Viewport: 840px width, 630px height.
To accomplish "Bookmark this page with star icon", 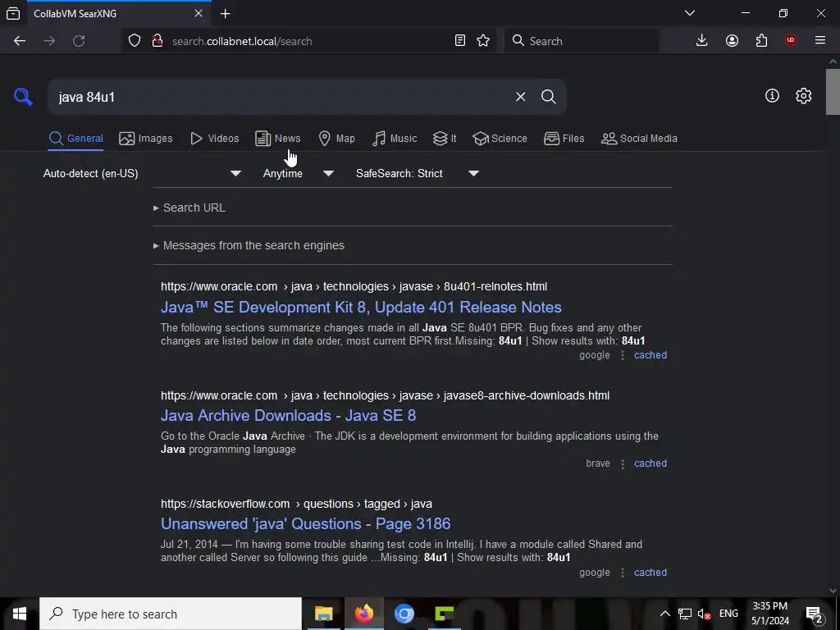I will pyautogui.click(x=483, y=41).
